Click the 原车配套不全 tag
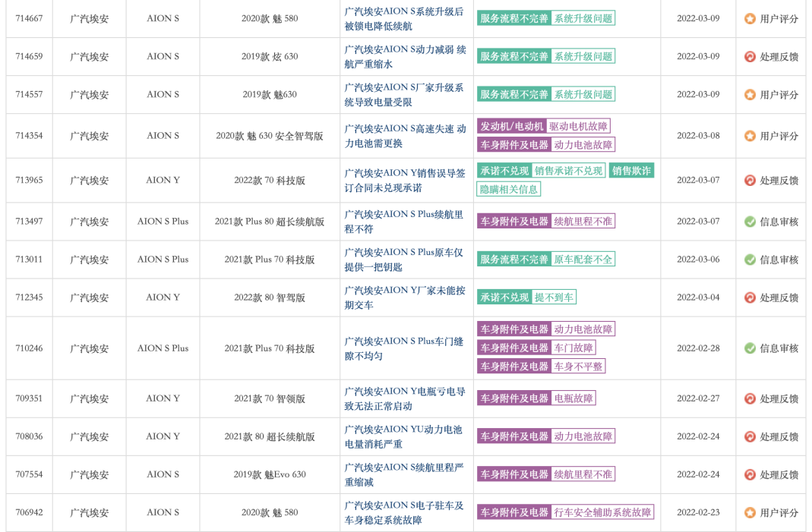The height and width of the screenshot is (532, 812). pos(583,260)
